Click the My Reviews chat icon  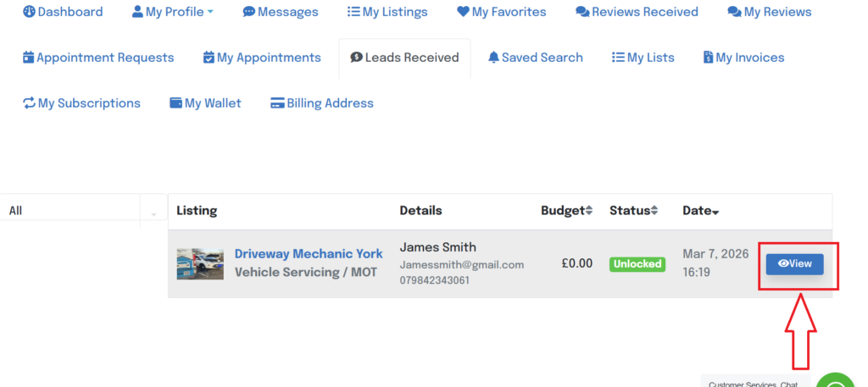coord(734,12)
